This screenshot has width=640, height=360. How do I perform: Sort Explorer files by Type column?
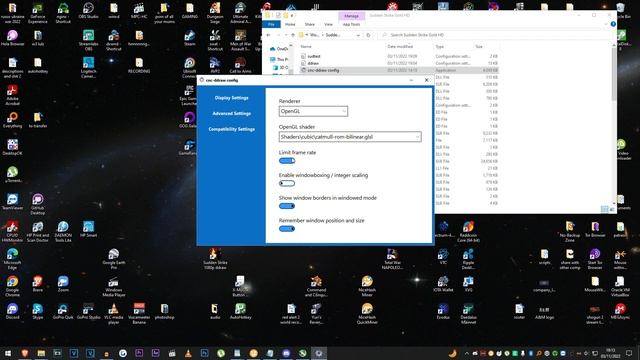(440, 47)
